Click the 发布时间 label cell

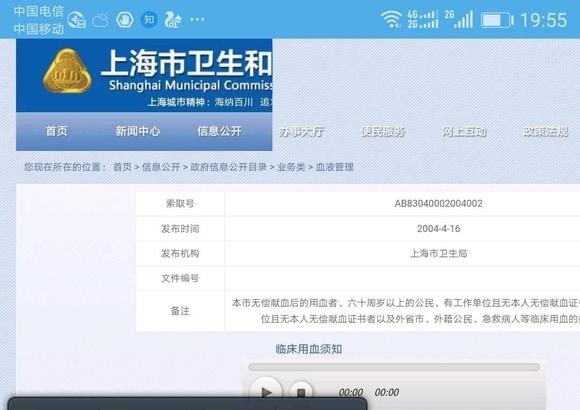click(180, 229)
